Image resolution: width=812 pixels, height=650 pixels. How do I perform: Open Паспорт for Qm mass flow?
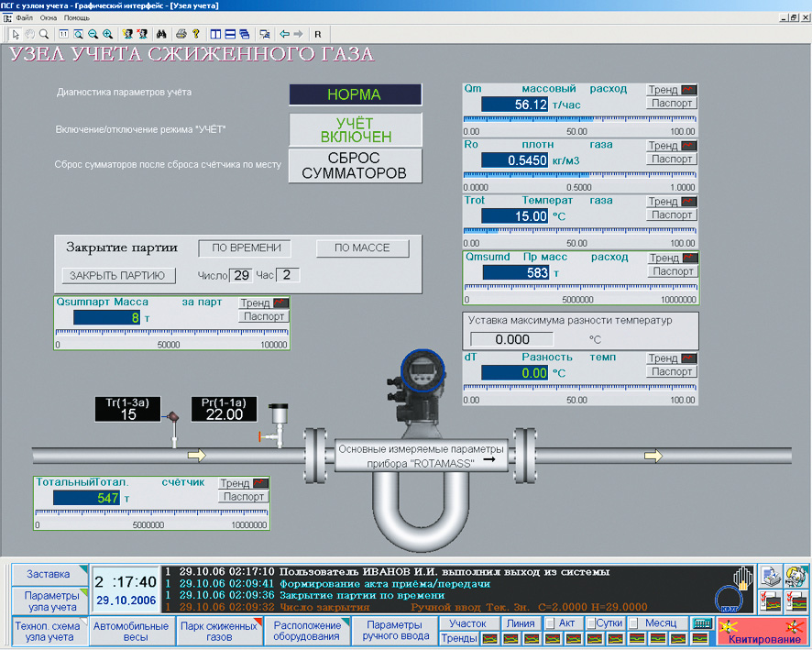point(672,103)
